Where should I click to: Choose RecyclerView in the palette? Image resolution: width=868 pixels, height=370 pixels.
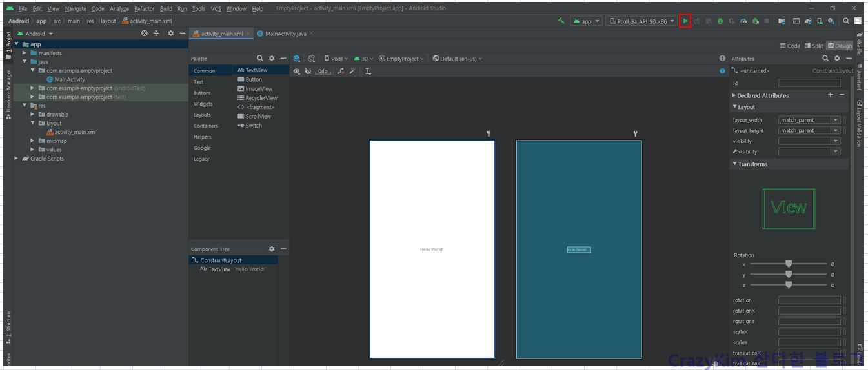pyautogui.click(x=257, y=98)
